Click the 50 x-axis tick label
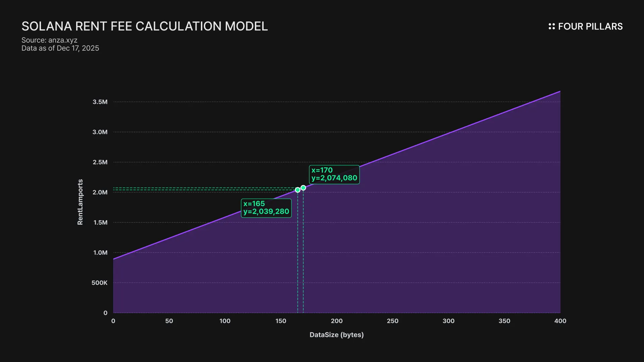The height and width of the screenshot is (362, 644). (169, 321)
